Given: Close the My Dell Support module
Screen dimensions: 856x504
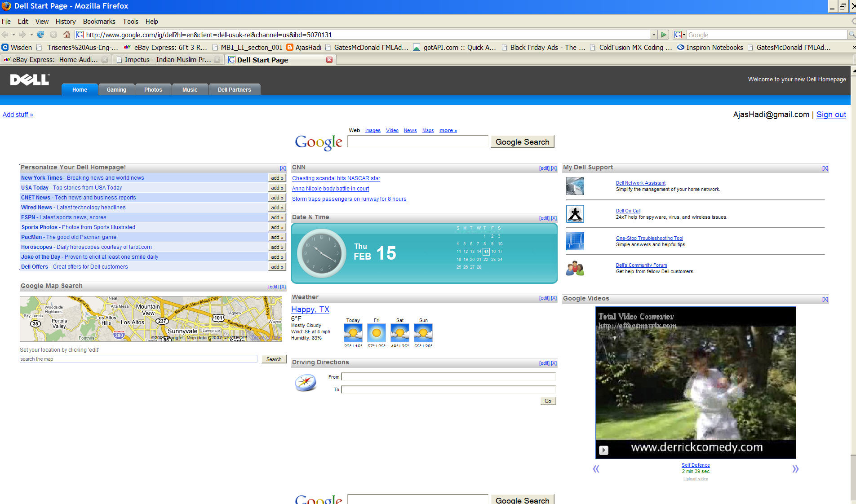Looking at the screenshot, I should click(825, 168).
